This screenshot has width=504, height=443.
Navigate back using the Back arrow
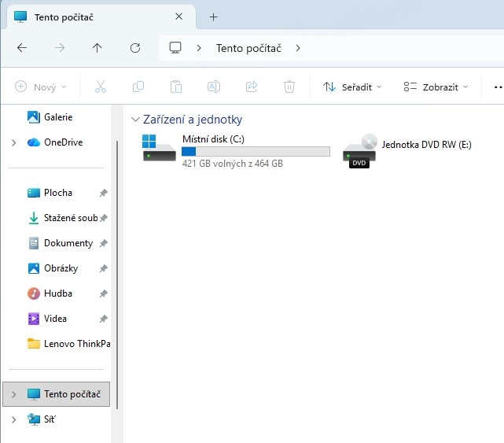coord(22,48)
